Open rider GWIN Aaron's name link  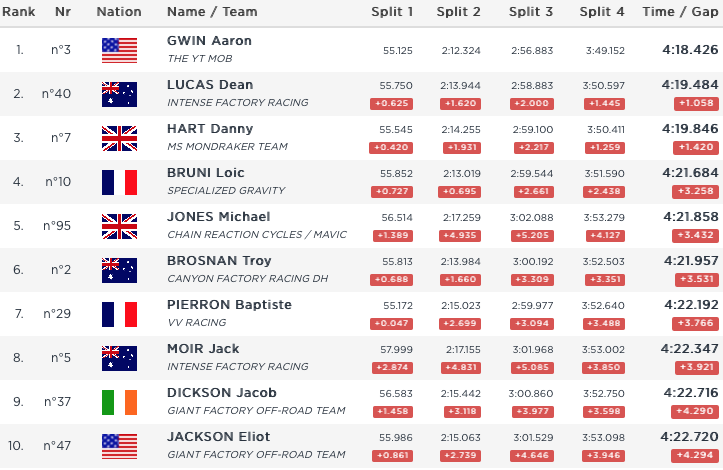point(209,41)
